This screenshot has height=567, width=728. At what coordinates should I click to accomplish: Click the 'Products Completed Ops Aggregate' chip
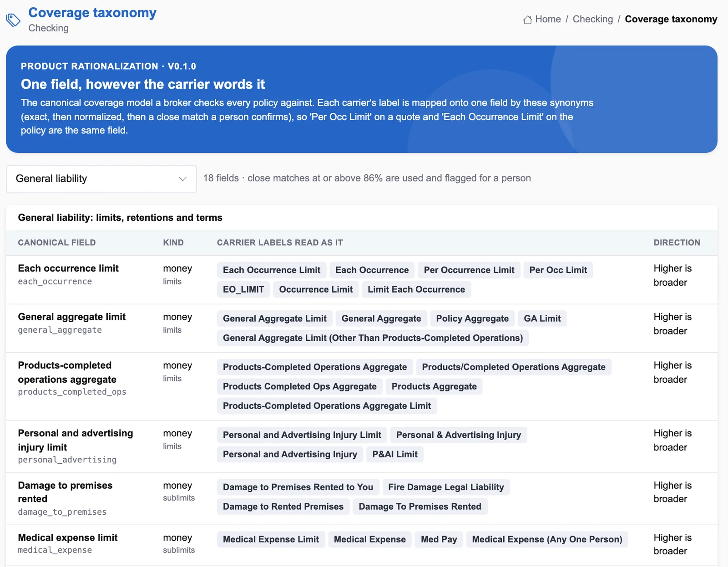(x=300, y=387)
